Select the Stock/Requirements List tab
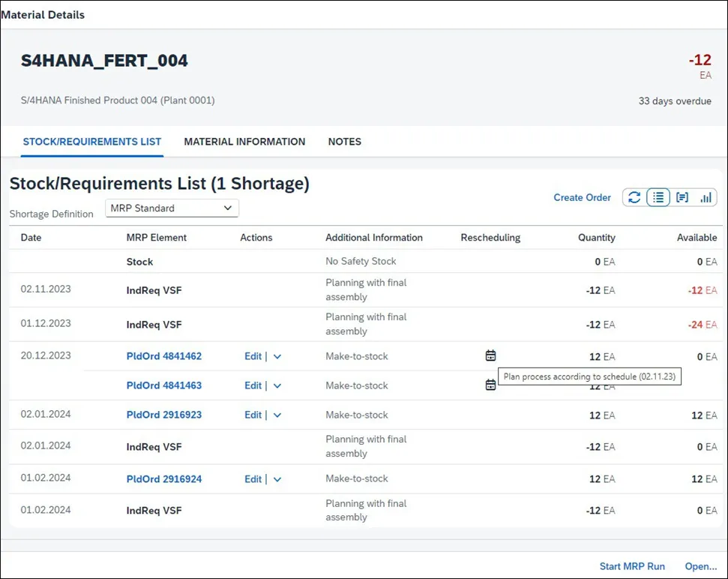The image size is (728, 579). (92, 141)
